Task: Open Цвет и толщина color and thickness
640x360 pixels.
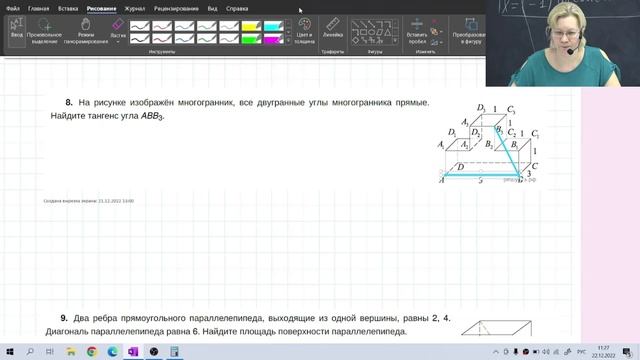Action: coord(304,31)
